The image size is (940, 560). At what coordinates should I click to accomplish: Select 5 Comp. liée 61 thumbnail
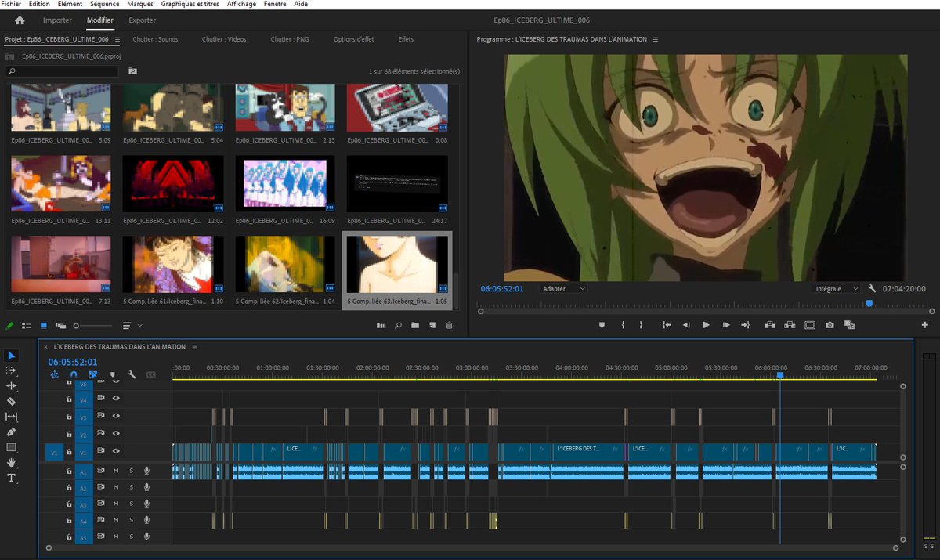(173, 264)
